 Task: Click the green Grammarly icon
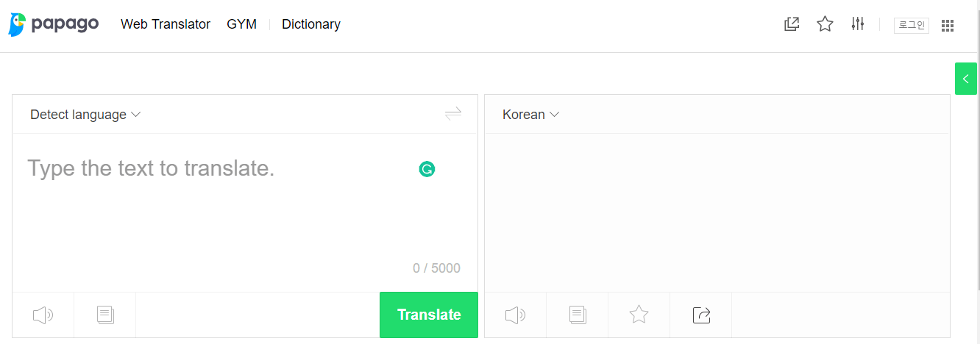427,169
